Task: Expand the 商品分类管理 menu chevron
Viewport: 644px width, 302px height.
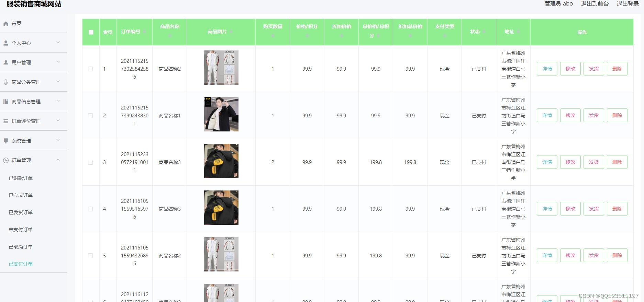Action: (x=58, y=81)
